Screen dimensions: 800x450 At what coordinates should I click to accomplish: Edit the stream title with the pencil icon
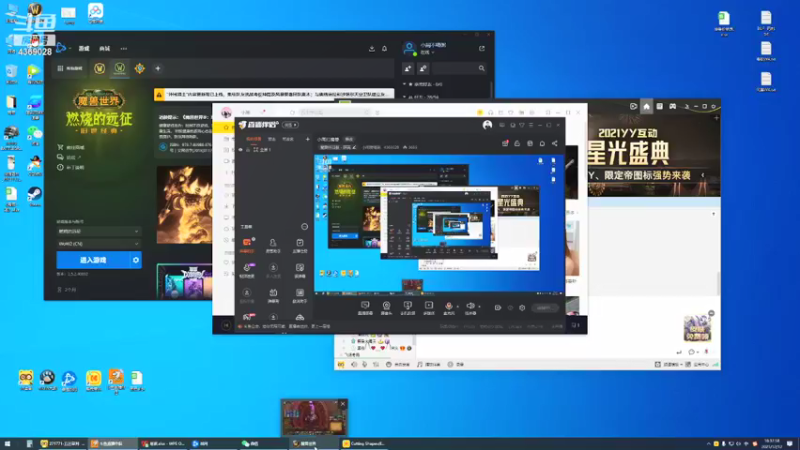click(x=354, y=147)
